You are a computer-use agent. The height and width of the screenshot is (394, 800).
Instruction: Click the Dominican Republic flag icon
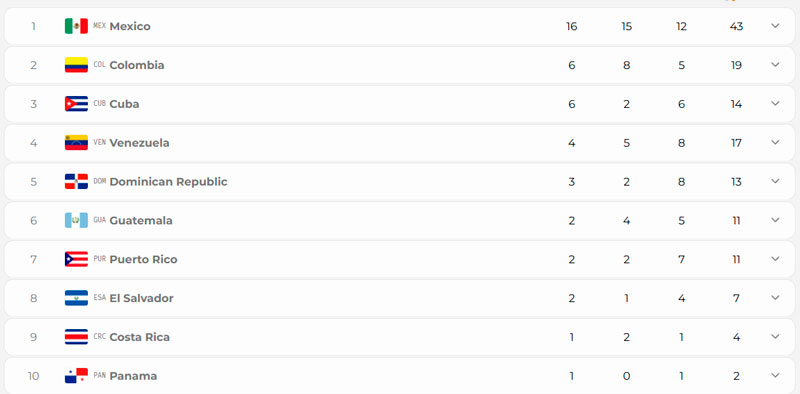pyautogui.click(x=76, y=181)
